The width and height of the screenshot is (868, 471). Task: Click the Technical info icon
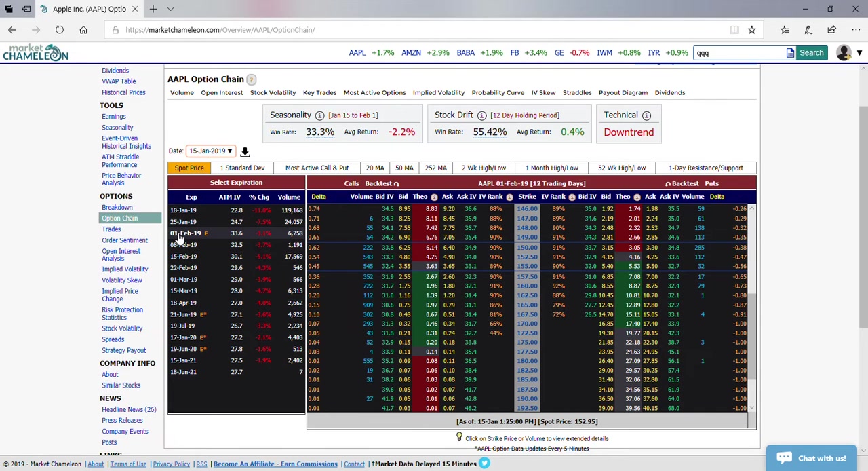point(646,115)
